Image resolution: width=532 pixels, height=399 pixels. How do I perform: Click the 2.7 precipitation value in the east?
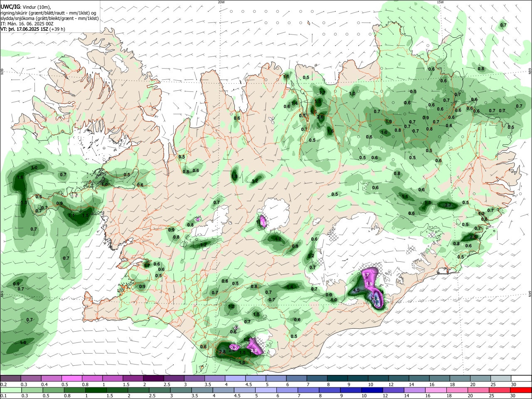(448, 205)
